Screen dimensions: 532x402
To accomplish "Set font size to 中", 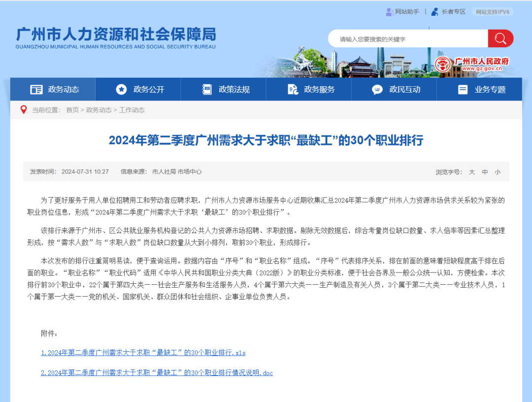I will (x=485, y=172).
